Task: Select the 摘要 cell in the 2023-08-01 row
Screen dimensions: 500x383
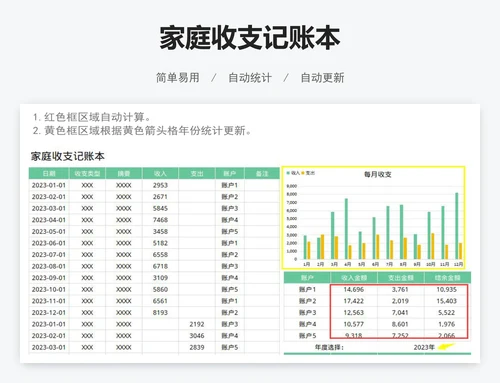Action: pos(124,266)
